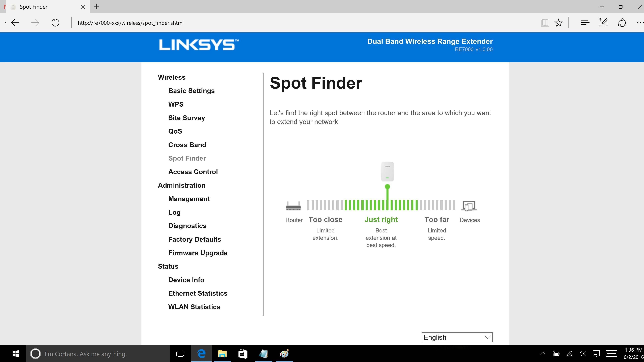
Task: Click green signal position marker dot
Action: pyautogui.click(x=387, y=187)
